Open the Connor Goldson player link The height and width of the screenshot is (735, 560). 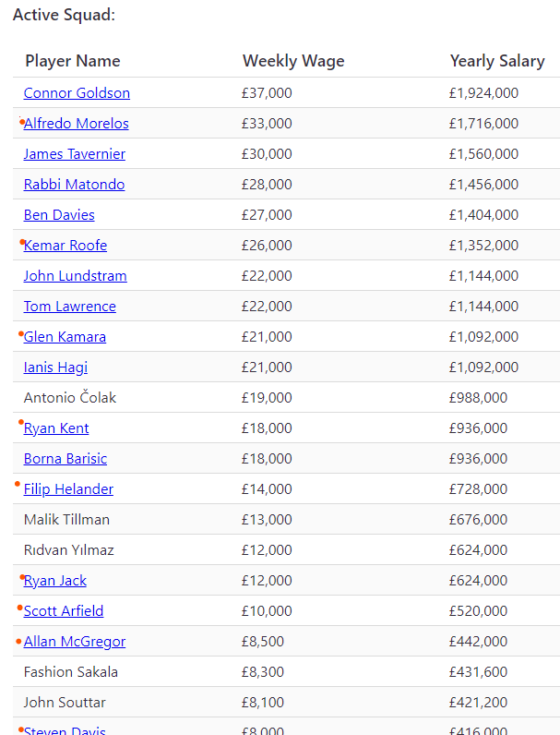tap(77, 93)
